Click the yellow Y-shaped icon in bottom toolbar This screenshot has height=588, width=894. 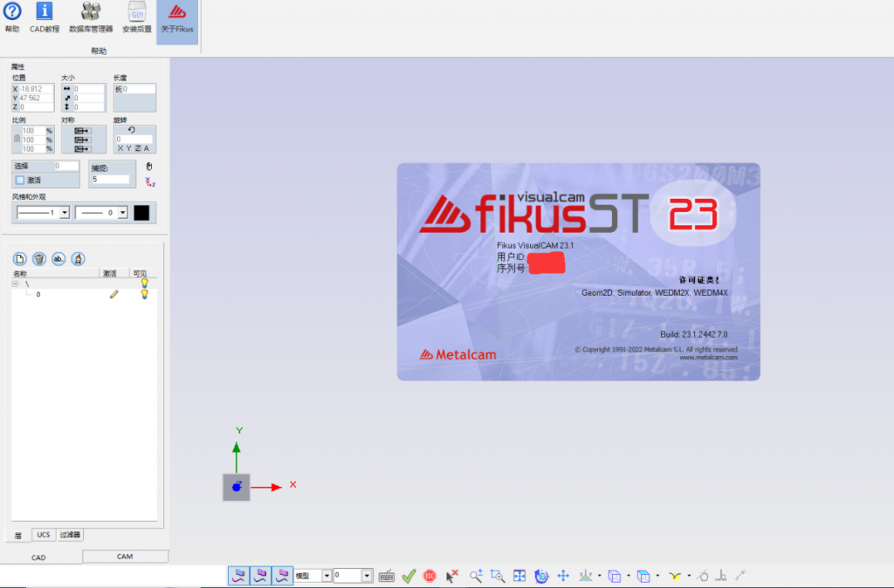675,576
